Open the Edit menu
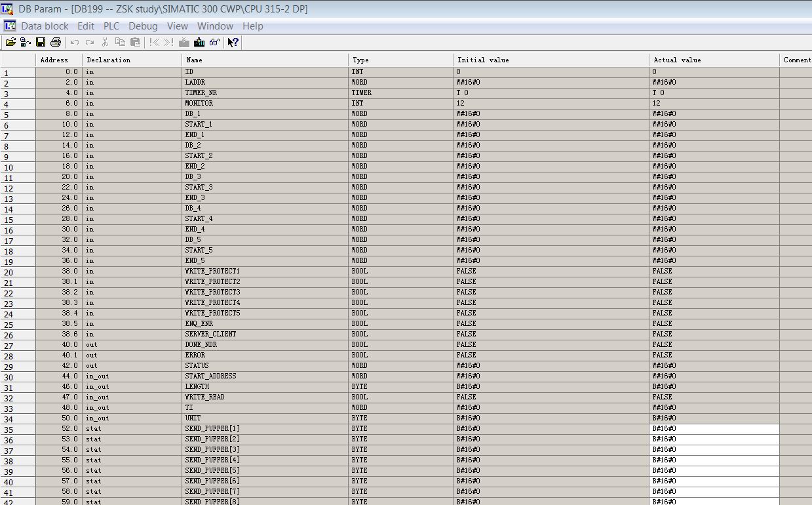812x505 pixels. tap(86, 26)
